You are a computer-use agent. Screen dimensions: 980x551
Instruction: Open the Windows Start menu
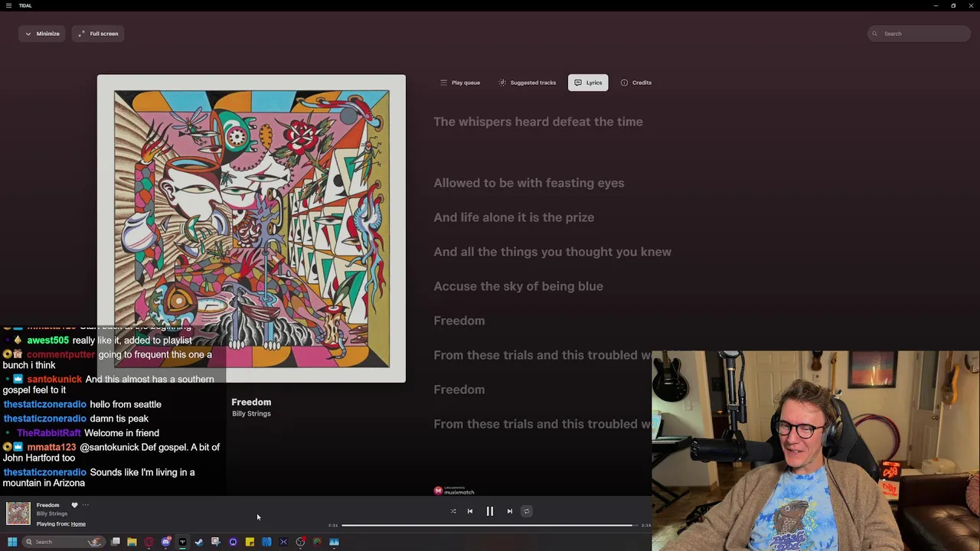[12, 542]
